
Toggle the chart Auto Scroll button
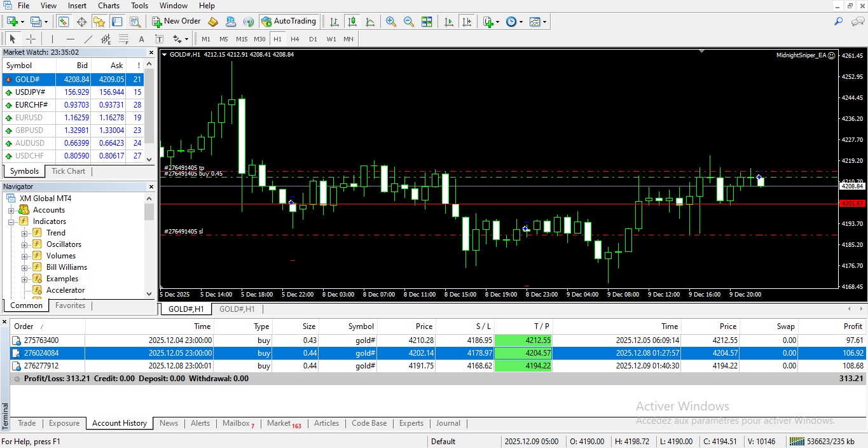[449, 22]
